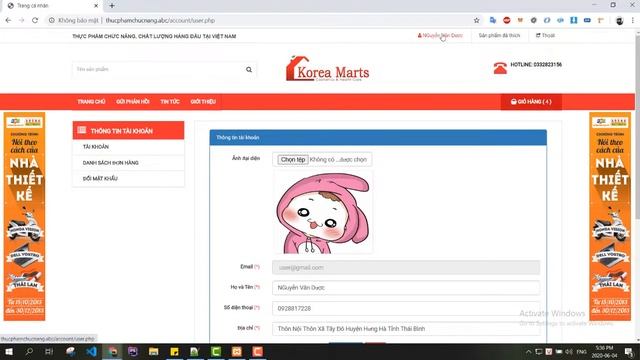The image size is (640, 360).
Task: Click the Chọn tệp file upload button
Action: [293, 160]
